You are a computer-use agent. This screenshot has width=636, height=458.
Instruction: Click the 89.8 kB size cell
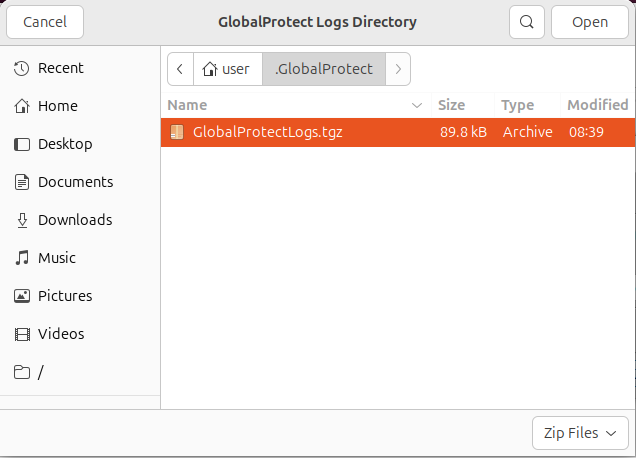[463, 132]
